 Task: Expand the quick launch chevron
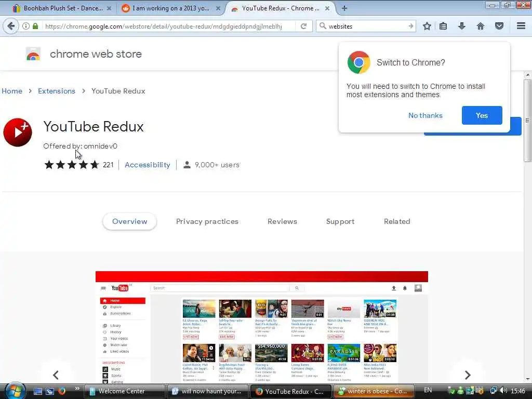click(x=77, y=389)
